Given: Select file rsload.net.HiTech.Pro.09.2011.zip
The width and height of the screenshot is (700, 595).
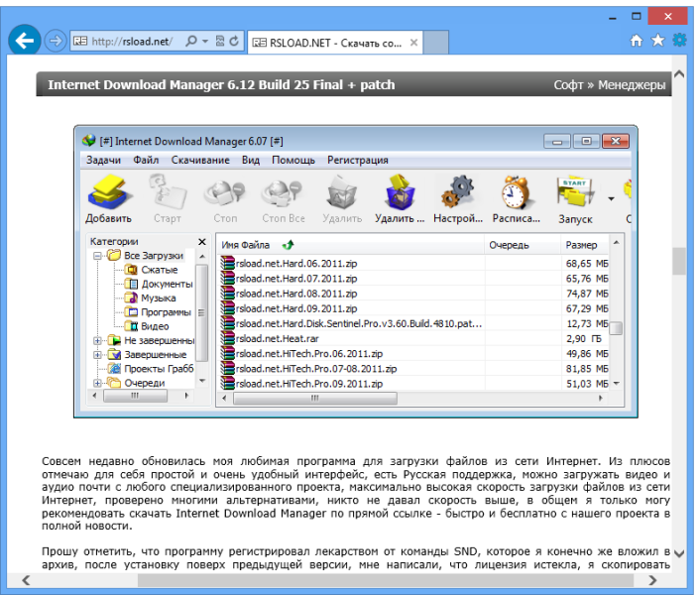Looking at the screenshot, I should pos(414,384).
